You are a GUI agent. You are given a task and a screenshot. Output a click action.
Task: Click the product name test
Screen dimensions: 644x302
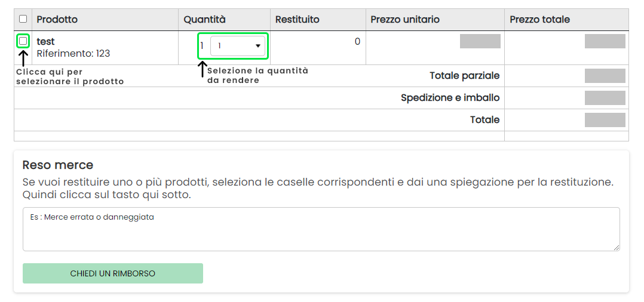click(46, 42)
